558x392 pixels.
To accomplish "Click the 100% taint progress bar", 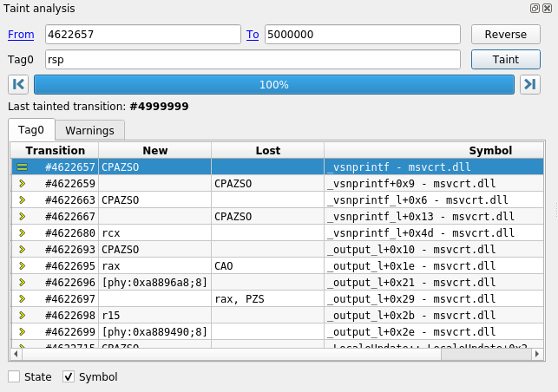I will pyautogui.click(x=273, y=84).
